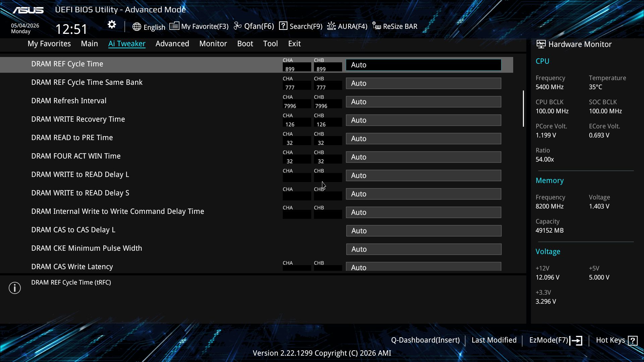Select DRAM CKE Minimum Pulse Width label
Viewport: 644px width, 362px height.
point(87,248)
